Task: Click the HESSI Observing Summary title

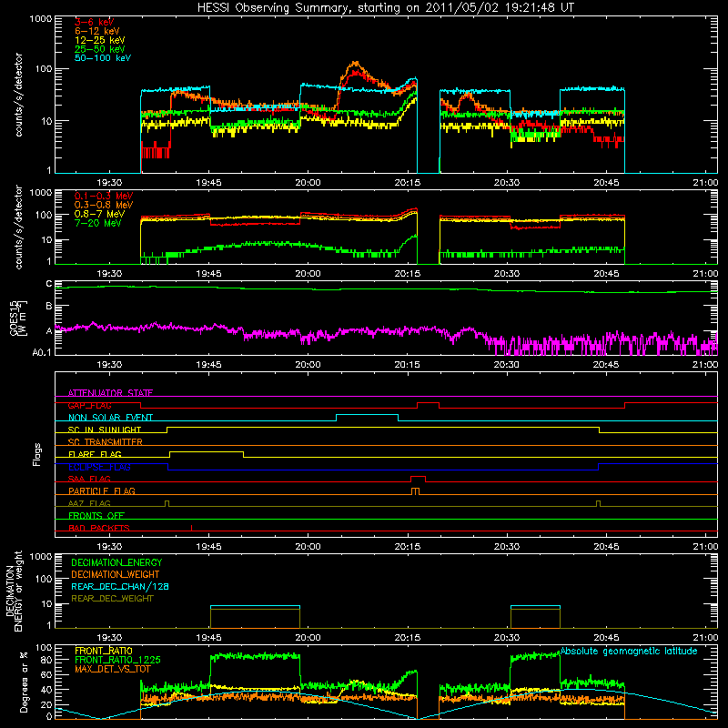Action: [x=386, y=8]
